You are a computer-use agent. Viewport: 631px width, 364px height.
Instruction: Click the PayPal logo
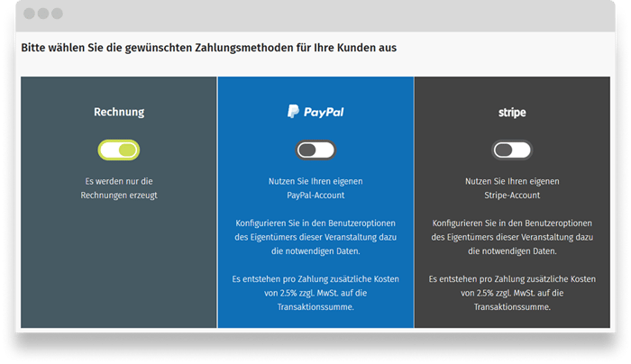click(x=315, y=112)
